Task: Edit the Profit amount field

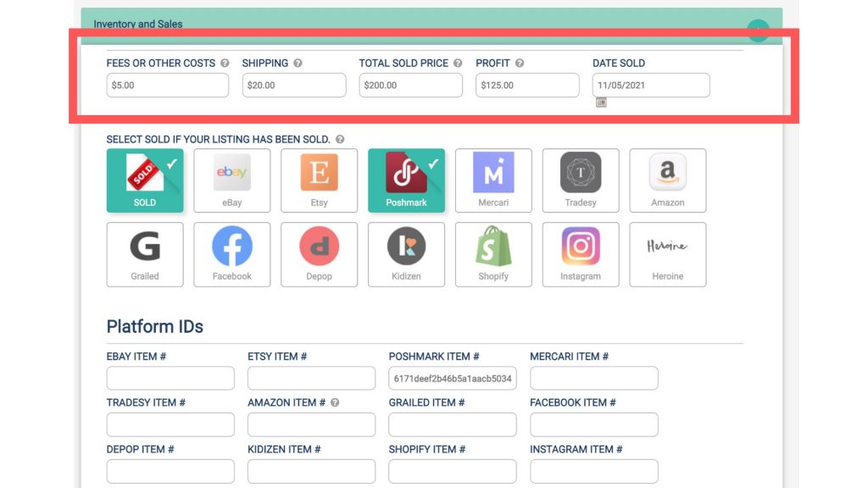Action: coord(527,86)
